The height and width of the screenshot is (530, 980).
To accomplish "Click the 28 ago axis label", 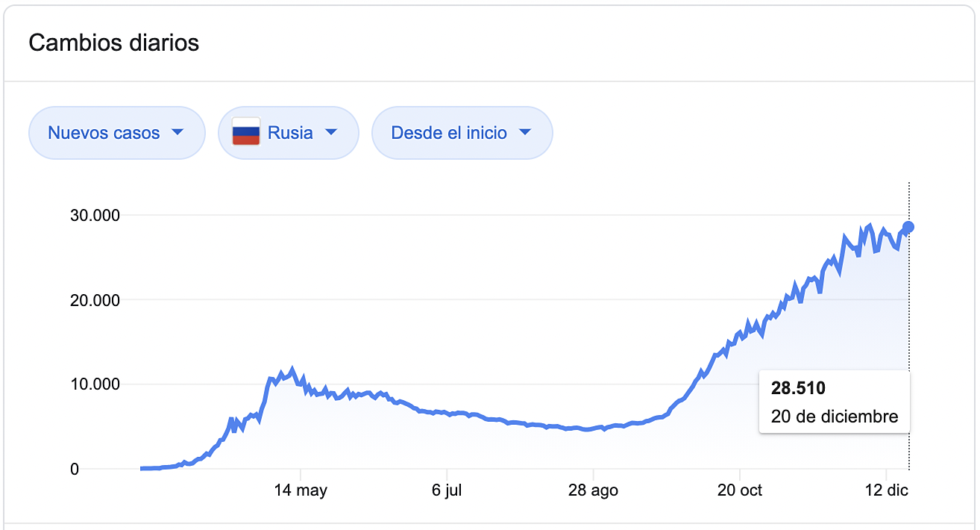I will point(593,490).
